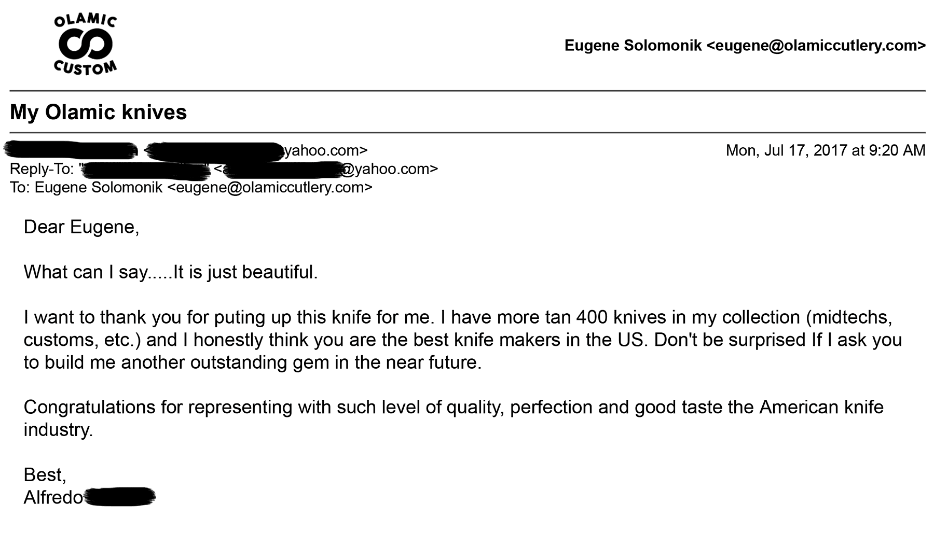The image size is (934, 560).
Task: Click the name Eugene Solomonik at top right
Action: [633, 46]
